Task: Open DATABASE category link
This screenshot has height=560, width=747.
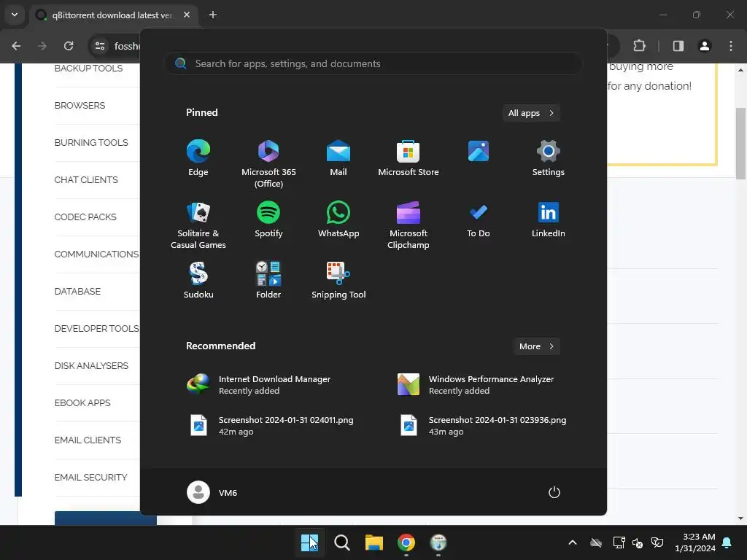Action: (77, 291)
